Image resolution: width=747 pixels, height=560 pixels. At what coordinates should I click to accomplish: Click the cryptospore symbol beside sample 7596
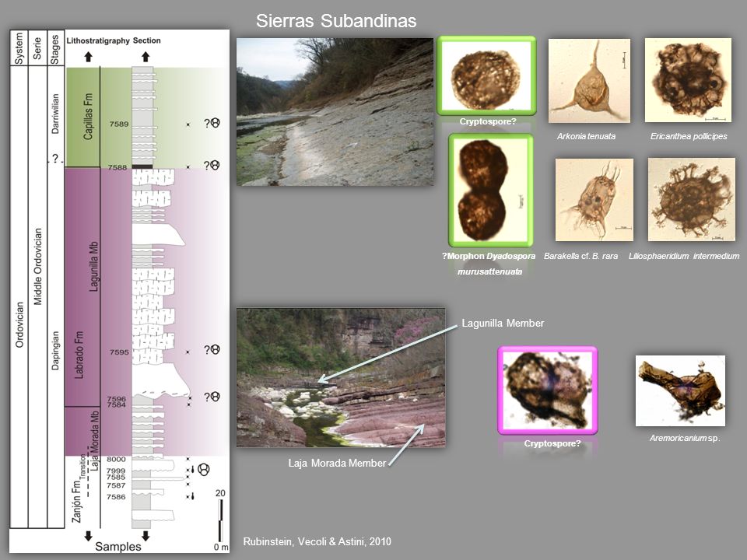coord(216,396)
